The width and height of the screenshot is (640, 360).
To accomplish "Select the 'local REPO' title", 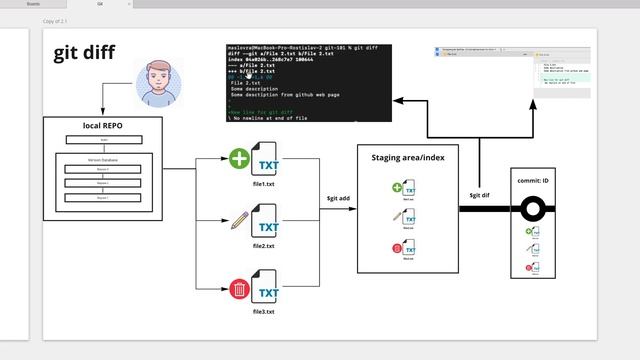I will click(102, 126).
